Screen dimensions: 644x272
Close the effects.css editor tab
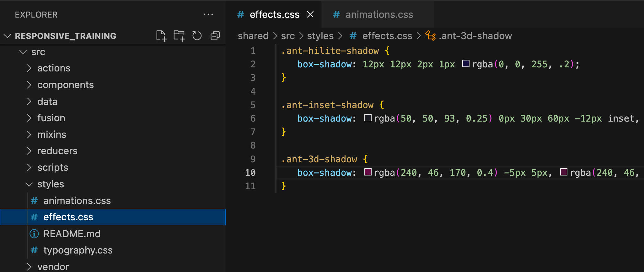point(310,14)
